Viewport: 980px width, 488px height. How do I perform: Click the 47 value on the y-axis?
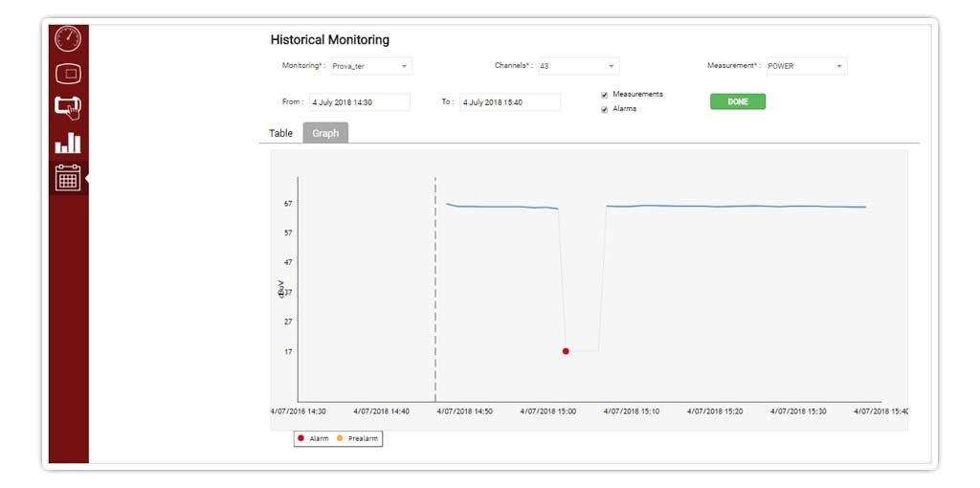tap(288, 262)
